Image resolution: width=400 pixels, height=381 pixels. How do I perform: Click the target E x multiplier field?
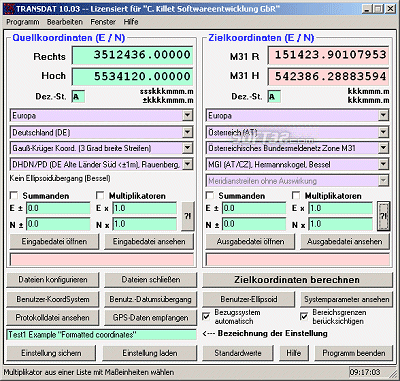pos(340,208)
